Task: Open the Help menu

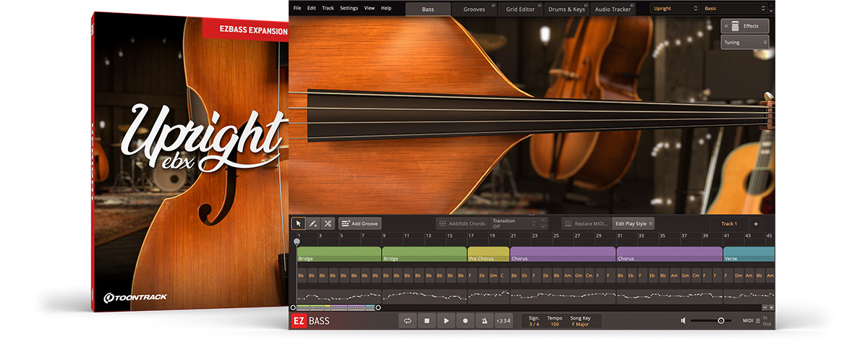Action: [x=386, y=8]
